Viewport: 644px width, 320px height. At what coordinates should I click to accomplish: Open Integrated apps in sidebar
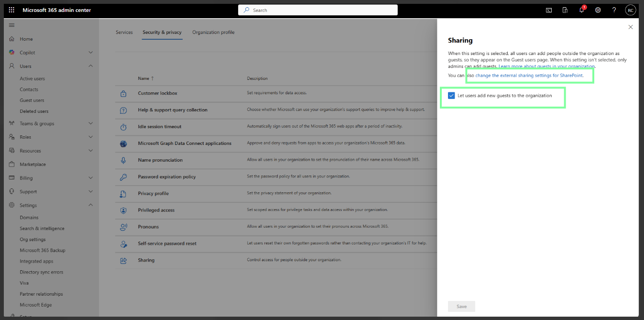(x=36, y=261)
